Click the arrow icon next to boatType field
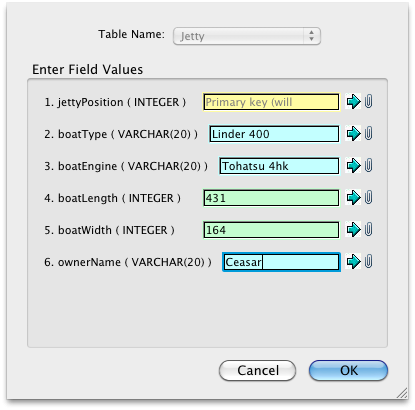 353,133
